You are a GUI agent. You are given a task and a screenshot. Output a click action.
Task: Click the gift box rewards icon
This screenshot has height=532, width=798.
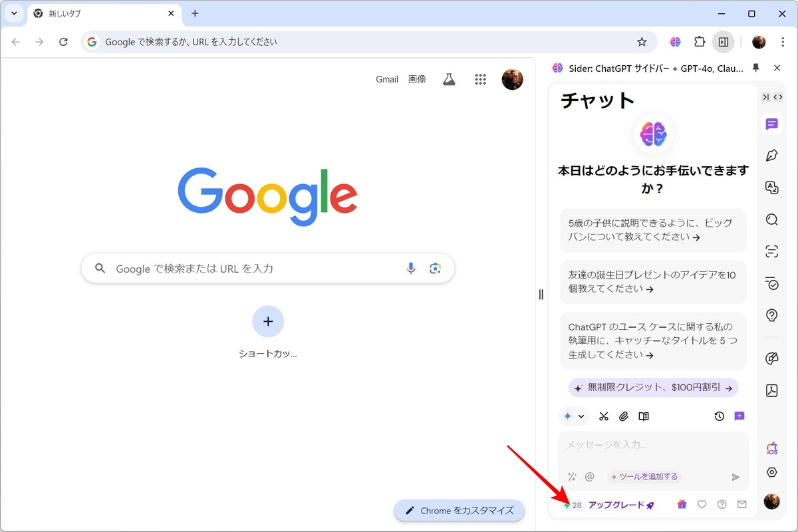point(681,505)
